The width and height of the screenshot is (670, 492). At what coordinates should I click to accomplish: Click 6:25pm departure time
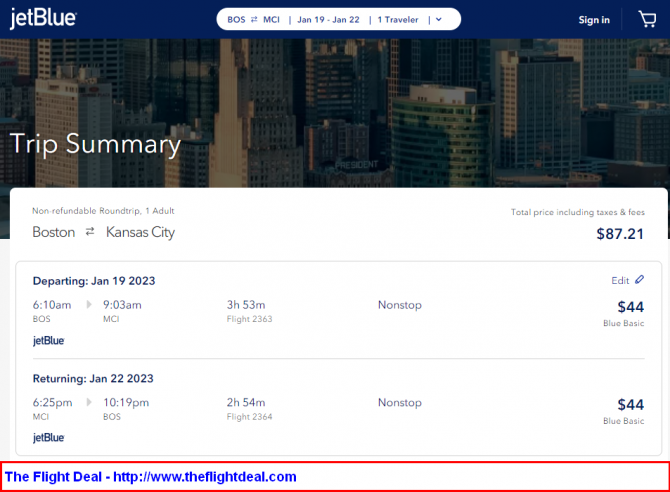click(x=53, y=403)
